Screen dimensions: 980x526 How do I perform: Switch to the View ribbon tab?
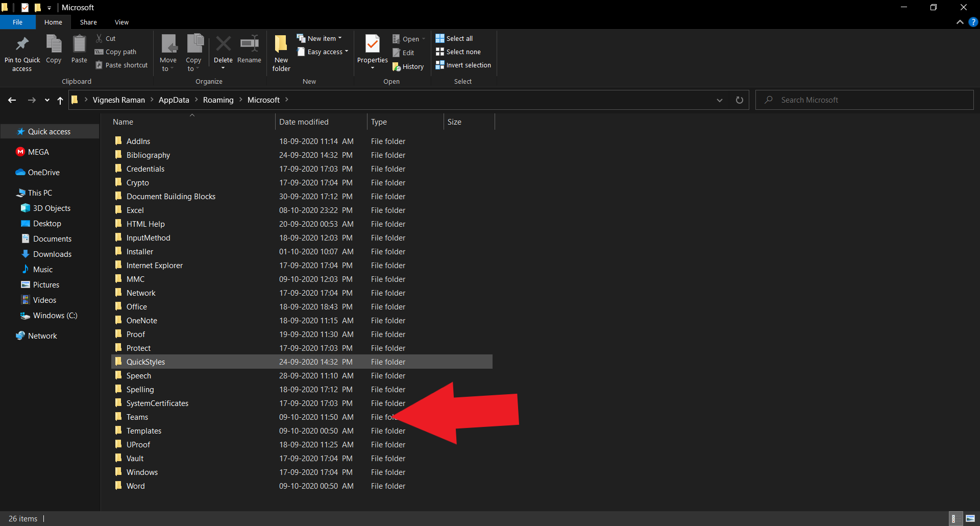pyautogui.click(x=121, y=22)
